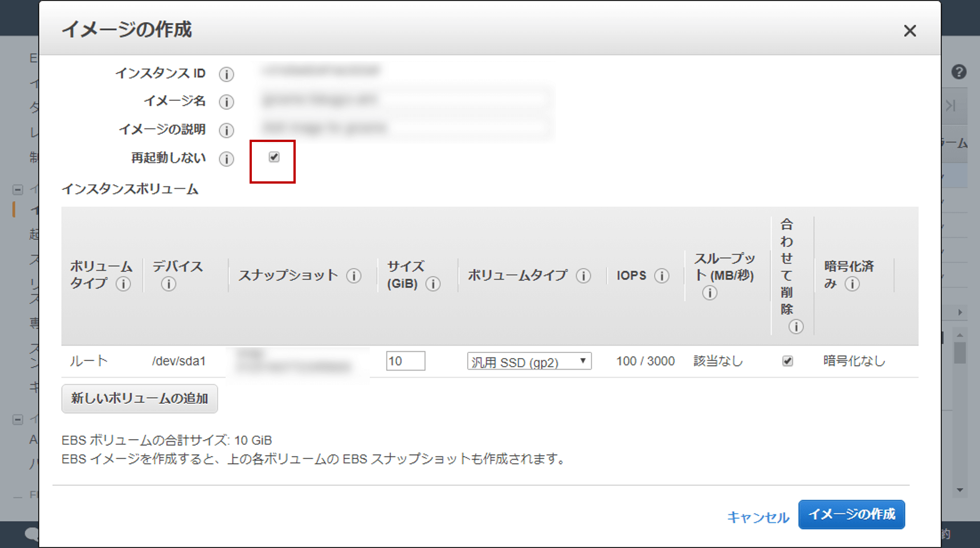Viewport: 980px width, 548px height.
Task: Open the no-reboot (再起動しない) info icon
Action: click(227, 159)
